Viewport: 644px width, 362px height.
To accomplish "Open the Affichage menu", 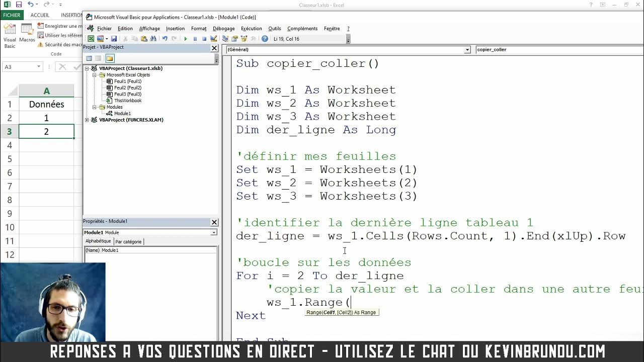I will (149, 29).
